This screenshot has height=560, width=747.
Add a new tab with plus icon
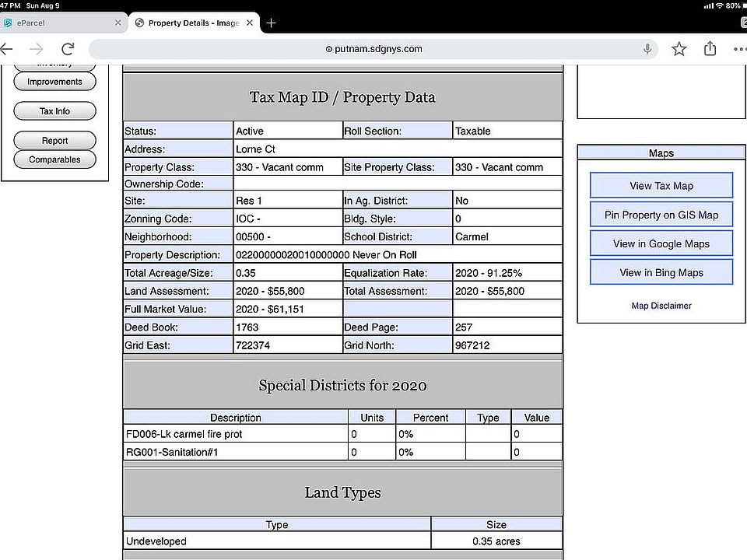coord(271,23)
